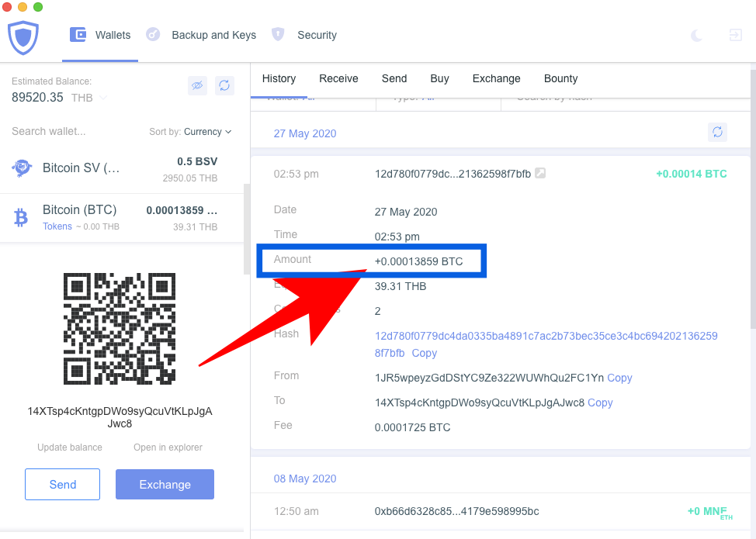Click the wallet list scrollbar
756x539 pixels.
[246, 229]
